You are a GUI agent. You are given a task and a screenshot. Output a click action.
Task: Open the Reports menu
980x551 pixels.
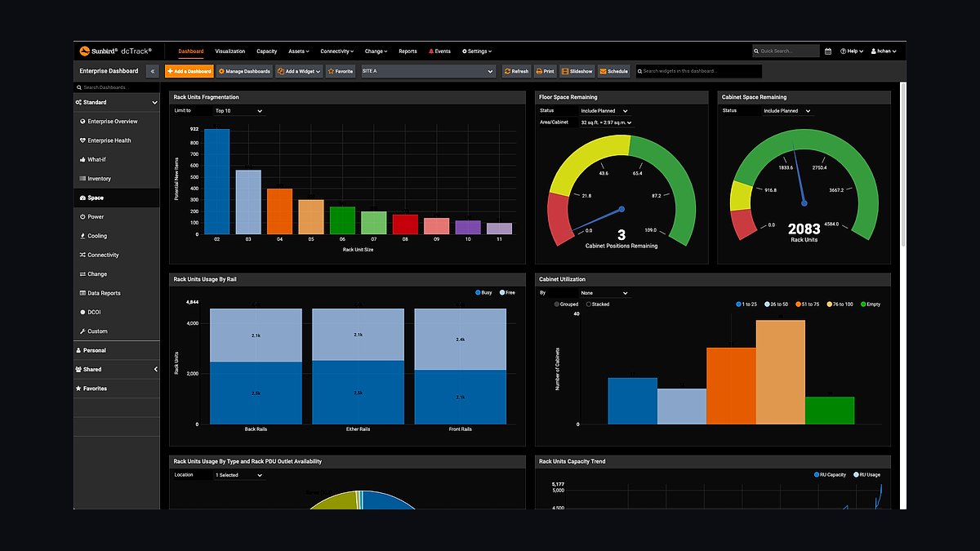tap(408, 51)
